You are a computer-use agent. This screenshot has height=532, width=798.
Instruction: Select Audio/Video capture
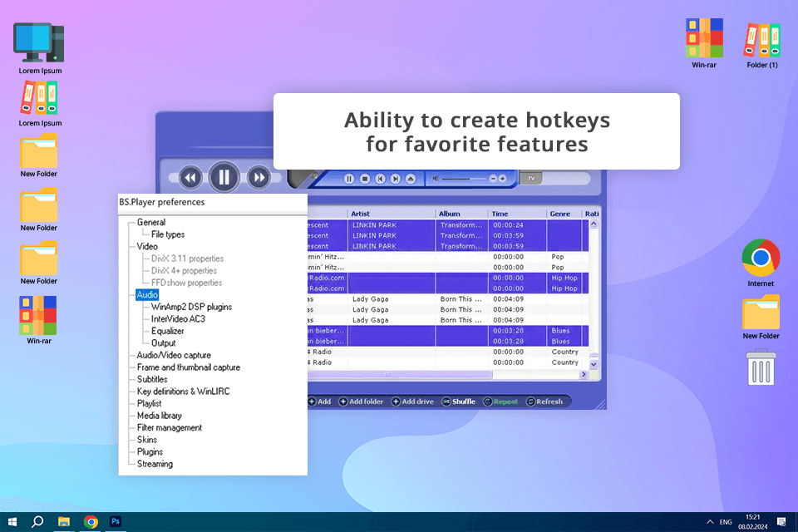tap(174, 355)
